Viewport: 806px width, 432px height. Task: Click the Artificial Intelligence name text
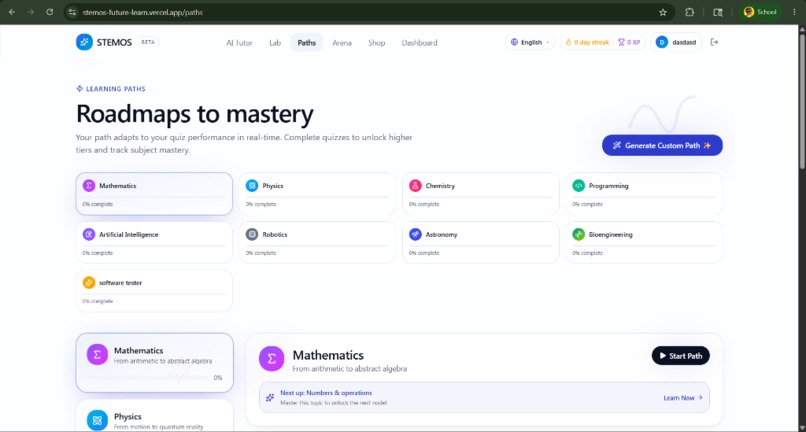pyautogui.click(x=129, y=235)
